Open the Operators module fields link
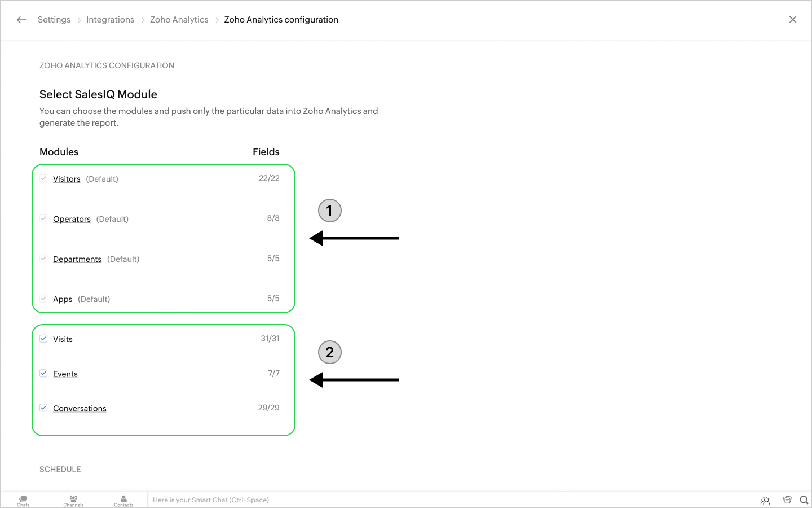The width and height of the screenshot is (812, 508). click(72, 219)
